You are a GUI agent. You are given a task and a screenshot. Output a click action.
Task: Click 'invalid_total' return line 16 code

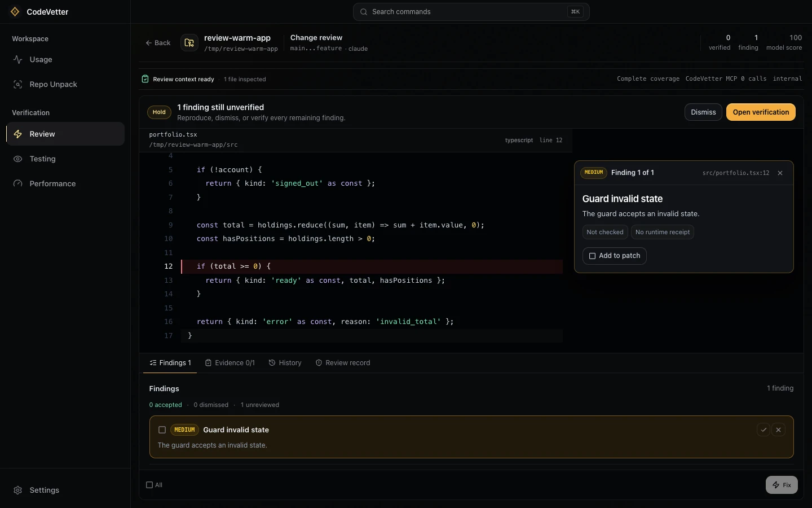[x=325, y=322]
